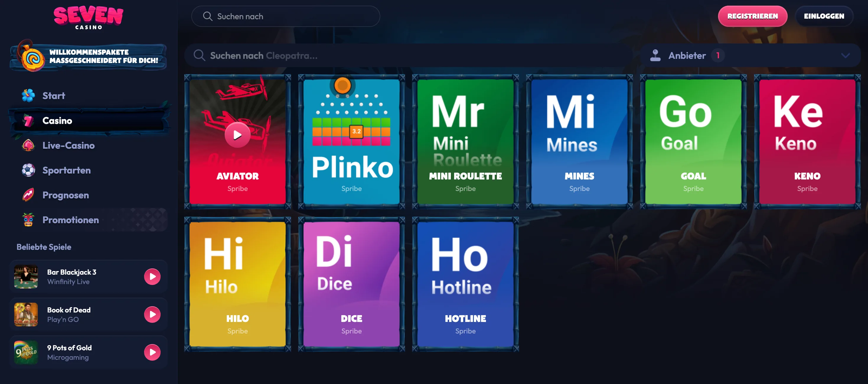Click the top search magnifier icon
This screenshot has width=868, height=384.
pyautogui.click(x=208, y=16)
